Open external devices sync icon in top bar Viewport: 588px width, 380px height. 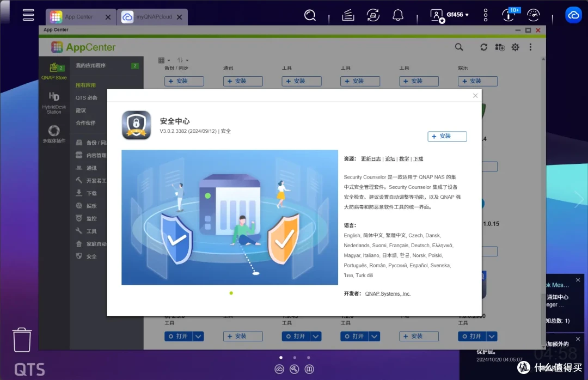point(373,15)
